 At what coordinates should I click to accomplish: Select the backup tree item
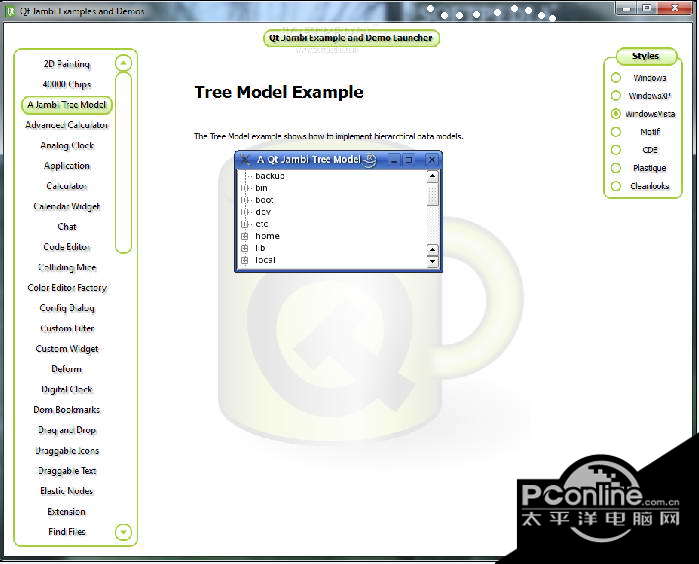pos(270,176)
